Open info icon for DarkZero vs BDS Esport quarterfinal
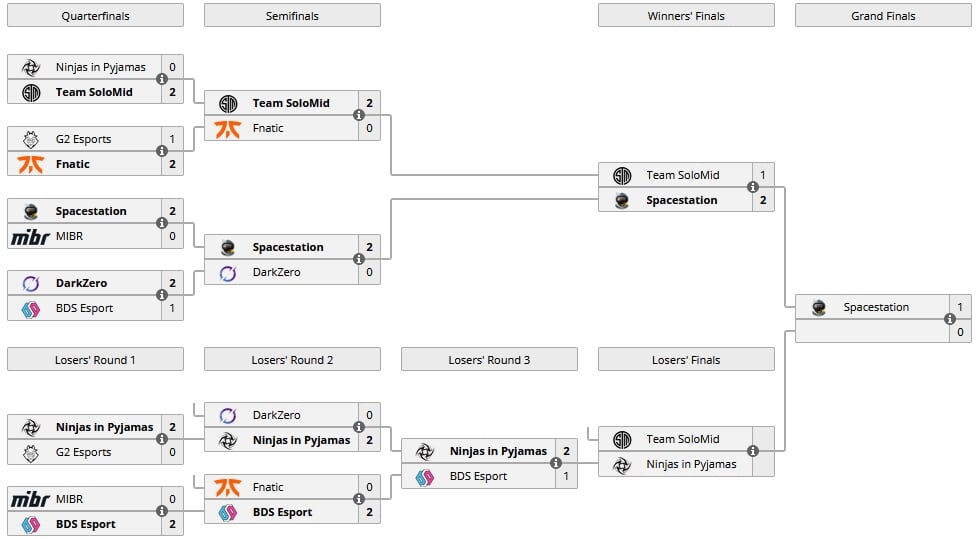Screen dimensions: 980x539 point(162,295)
